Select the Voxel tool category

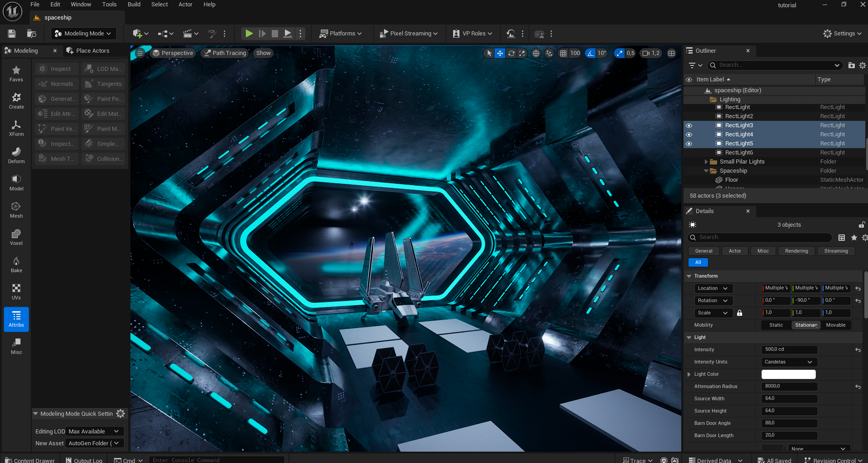16,238
